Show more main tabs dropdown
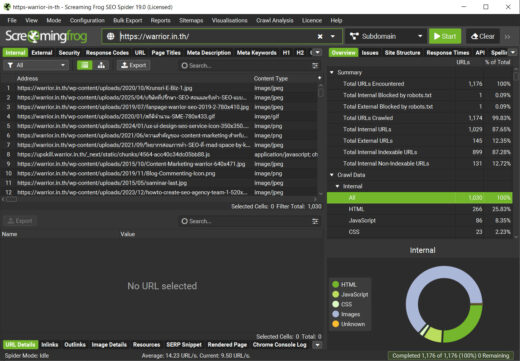Viewport: 520px width, 361px height. [318, 52]
